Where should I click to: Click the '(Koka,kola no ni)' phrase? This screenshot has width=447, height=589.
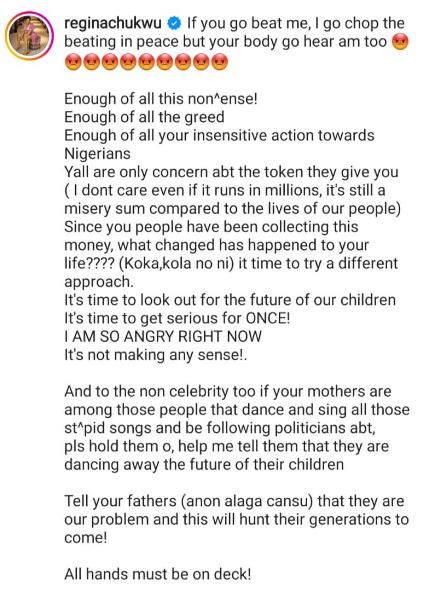coord(177,263)
